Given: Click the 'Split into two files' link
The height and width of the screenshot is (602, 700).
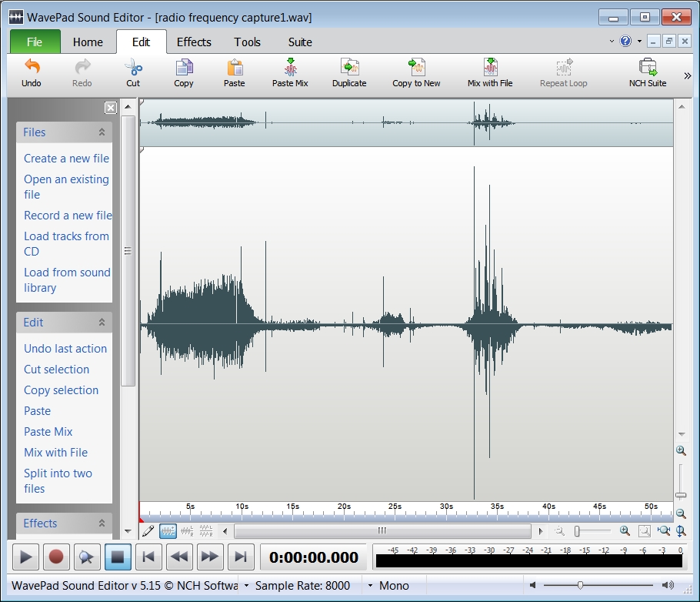Looking at the screenshot, I should [x=58, y=481].
